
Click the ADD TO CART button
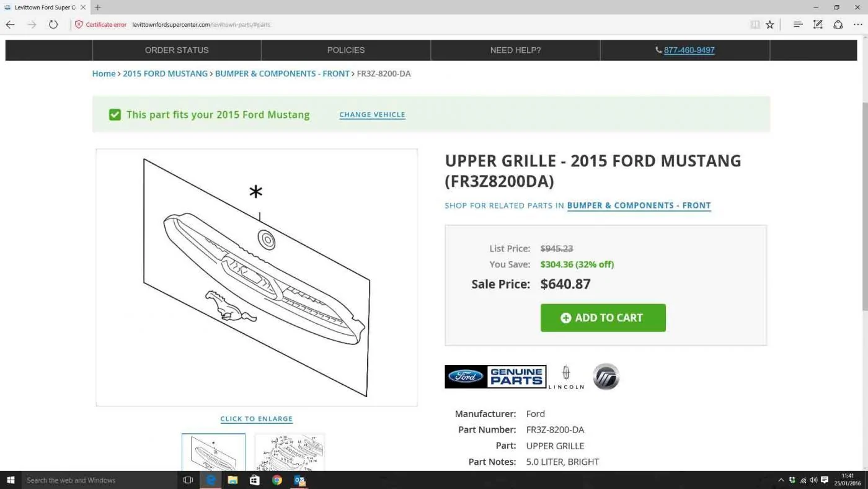(603, 318)
